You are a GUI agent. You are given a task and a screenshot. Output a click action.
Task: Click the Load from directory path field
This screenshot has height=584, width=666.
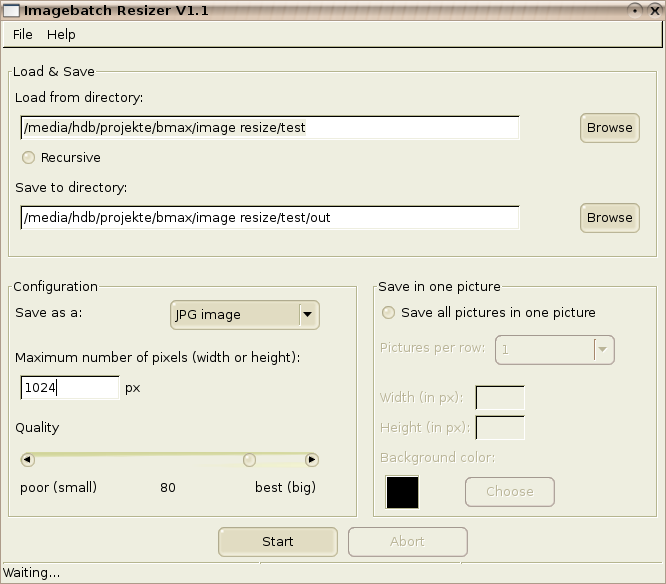pyautogui.click(x=270, y=127)
